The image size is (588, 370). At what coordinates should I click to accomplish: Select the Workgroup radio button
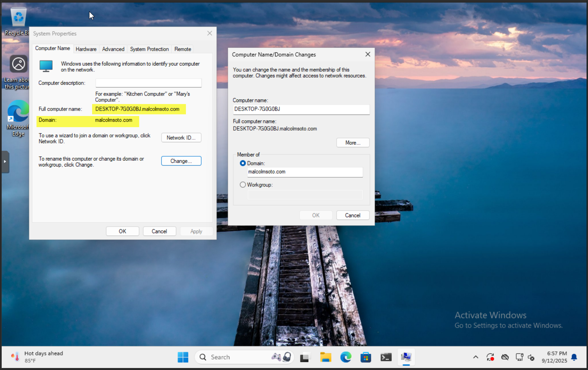(x=243, y=185)
